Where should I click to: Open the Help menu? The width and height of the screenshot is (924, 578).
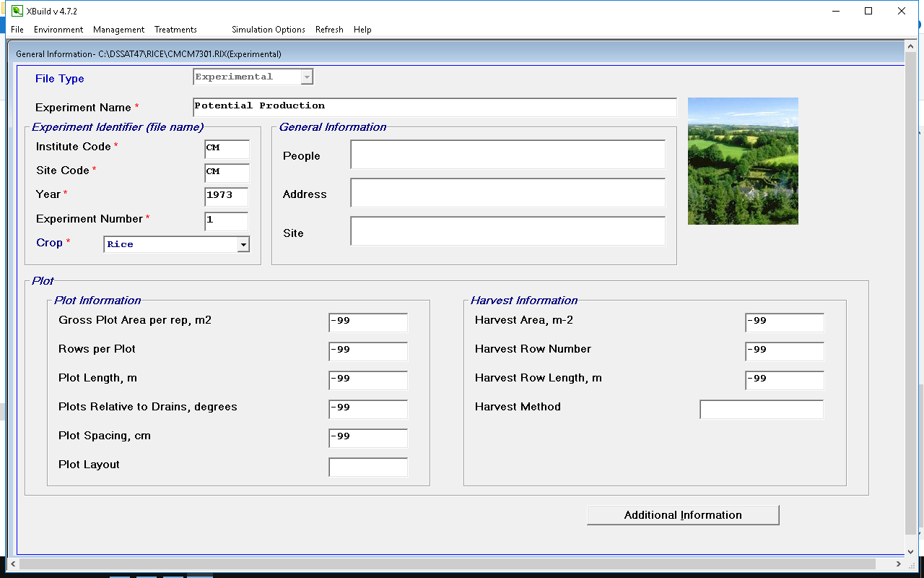pyautogui.click(x=362, y=30)
